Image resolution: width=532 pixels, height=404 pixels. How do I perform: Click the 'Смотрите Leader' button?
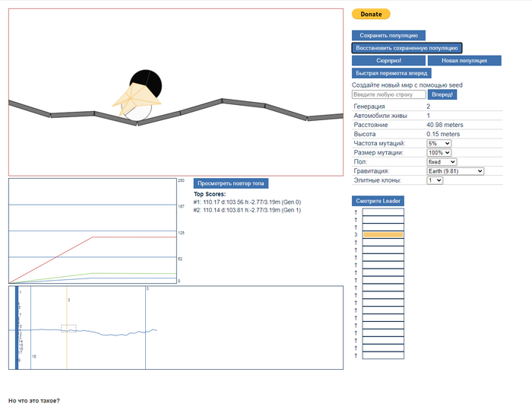tap(378, 201)
